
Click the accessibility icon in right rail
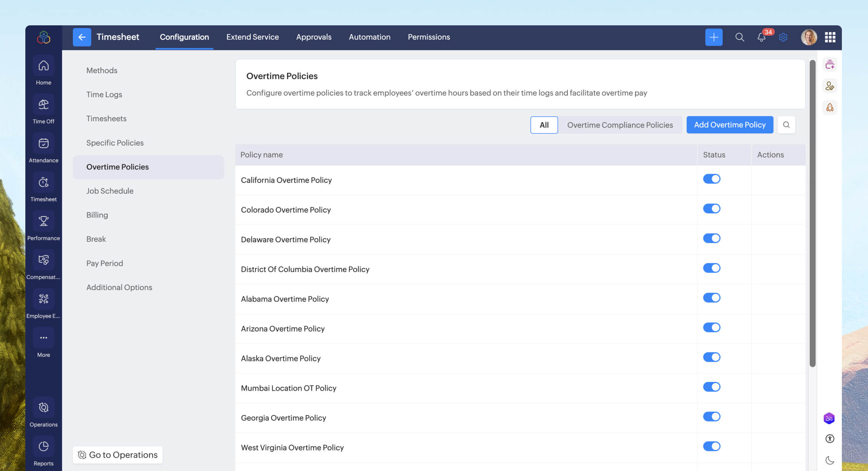(x=830, y=439)
